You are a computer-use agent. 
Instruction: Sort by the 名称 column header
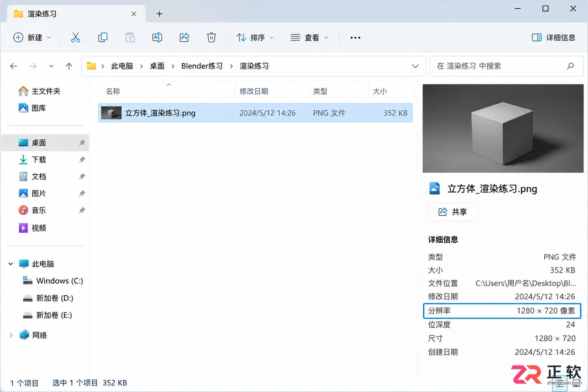click(x=113, y=91)
